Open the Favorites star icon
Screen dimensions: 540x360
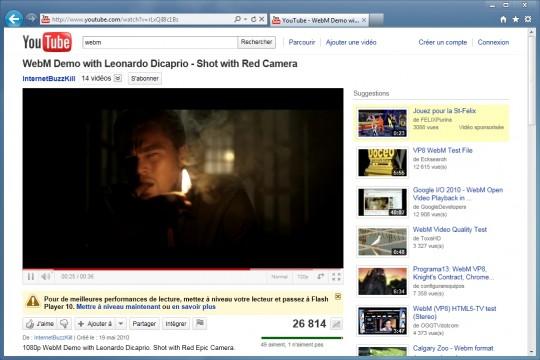[x=516, y=19]
